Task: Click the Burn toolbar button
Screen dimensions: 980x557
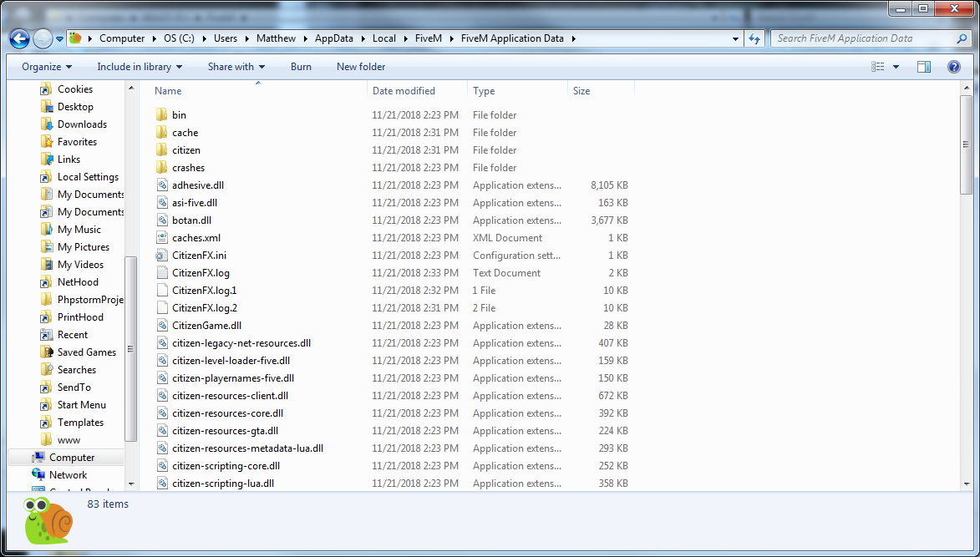Action: click(x=302, y=67)
